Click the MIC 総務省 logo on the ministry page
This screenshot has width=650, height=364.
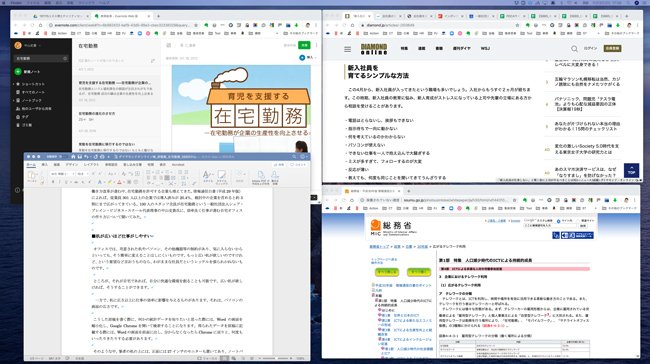pos(393,227)
